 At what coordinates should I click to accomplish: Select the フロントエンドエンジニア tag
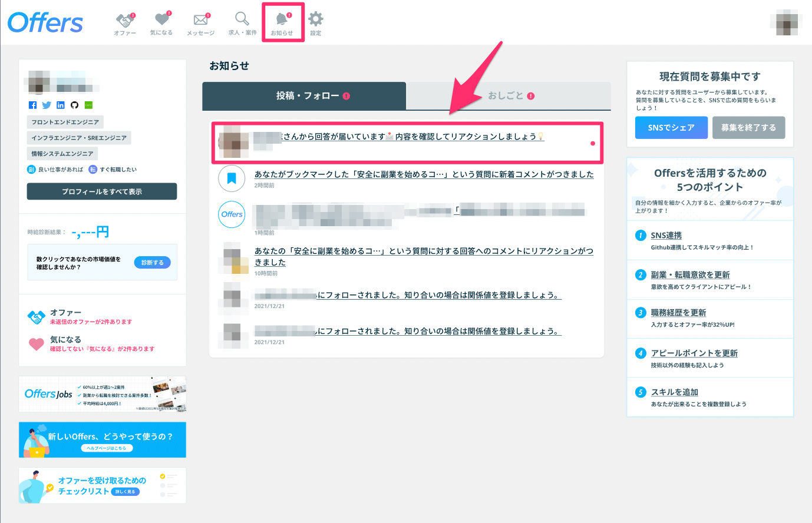(x=65, y=122)
